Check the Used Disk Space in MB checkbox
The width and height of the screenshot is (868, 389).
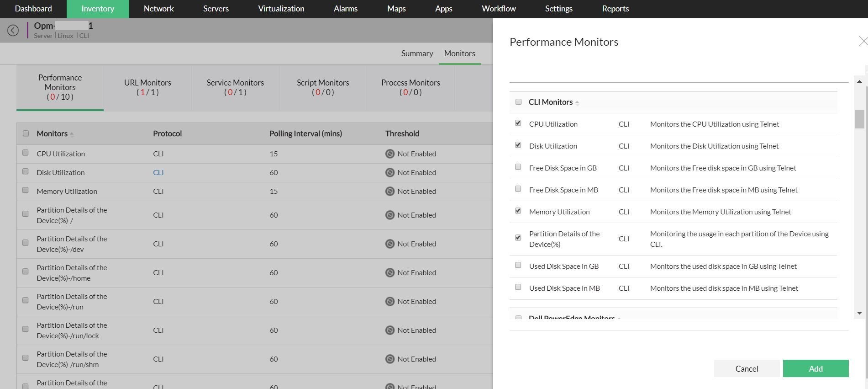(518, 288)
